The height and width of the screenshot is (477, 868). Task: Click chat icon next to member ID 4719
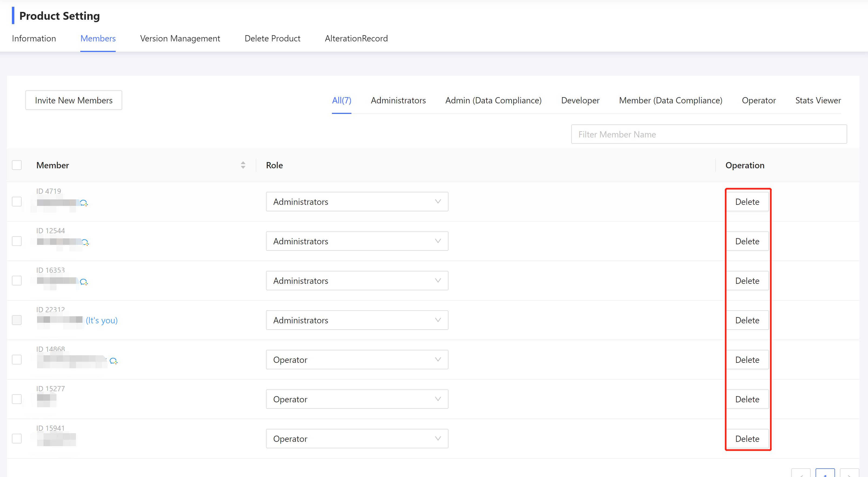coord(84,203)
